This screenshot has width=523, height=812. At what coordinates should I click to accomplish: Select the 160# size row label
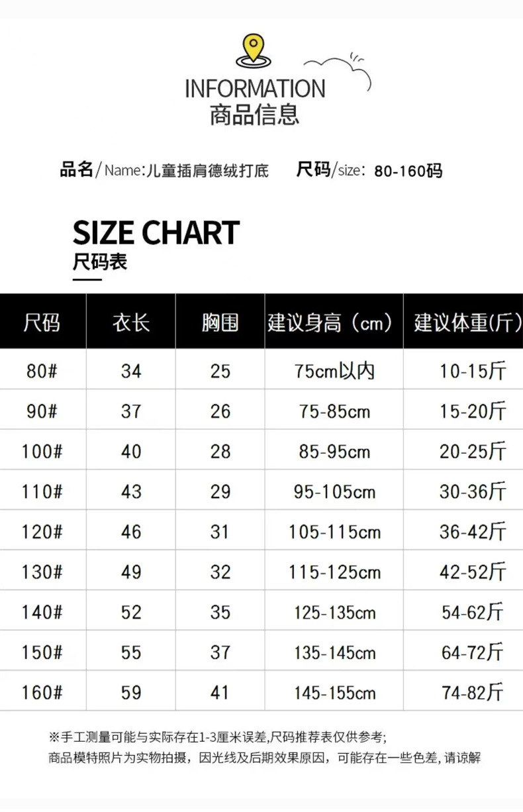tap(42, 693)
